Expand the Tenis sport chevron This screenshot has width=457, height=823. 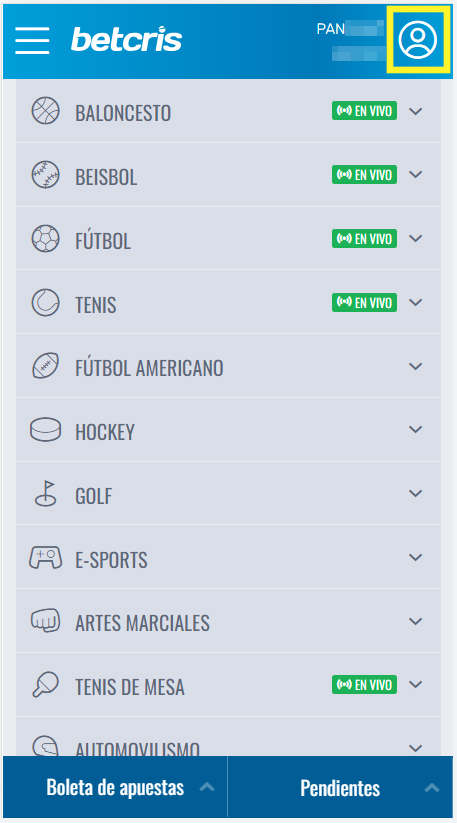(x=416, y=302)
